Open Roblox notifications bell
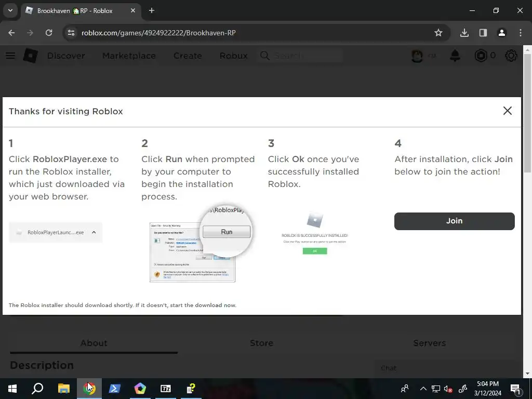The height and width of the screenshot is (399, 532). click(x=455, y=56)
